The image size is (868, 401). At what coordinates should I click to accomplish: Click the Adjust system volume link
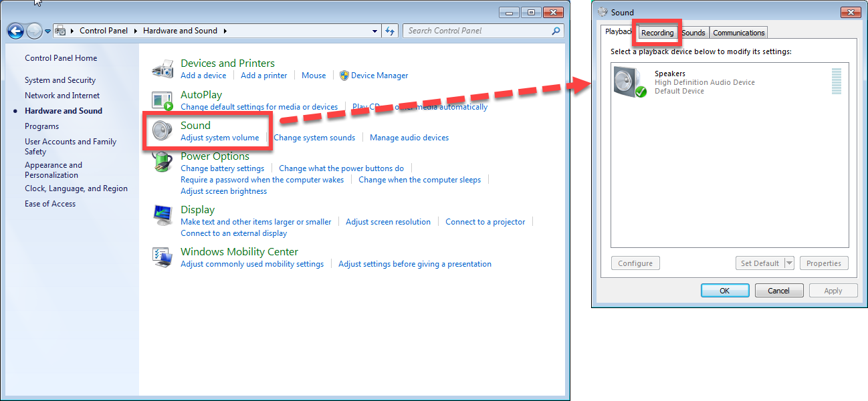coord(219,138)
